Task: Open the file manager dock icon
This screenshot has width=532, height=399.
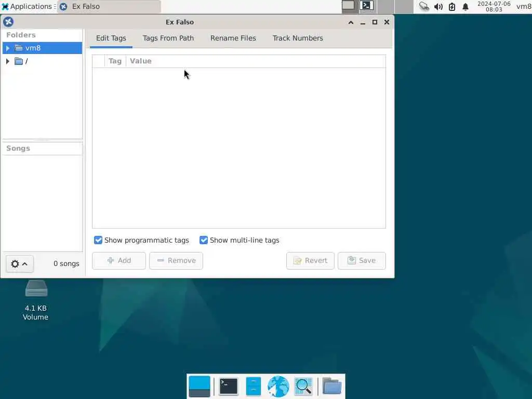Action: [253, 387]
